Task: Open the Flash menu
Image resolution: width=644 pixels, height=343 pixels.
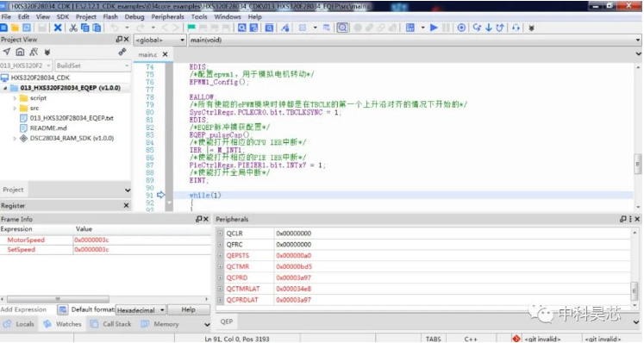Action: (110, 17)
